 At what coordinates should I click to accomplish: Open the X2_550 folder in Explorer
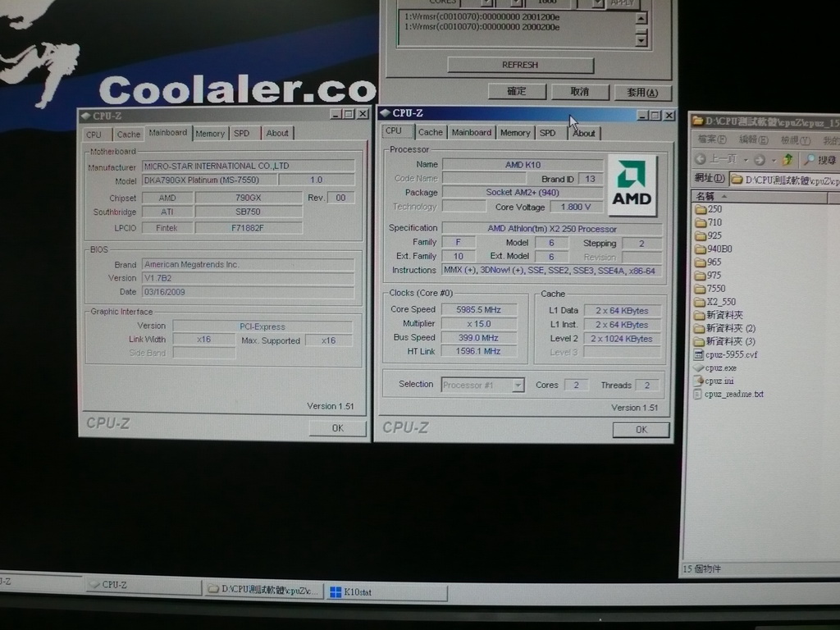point(715,302)
